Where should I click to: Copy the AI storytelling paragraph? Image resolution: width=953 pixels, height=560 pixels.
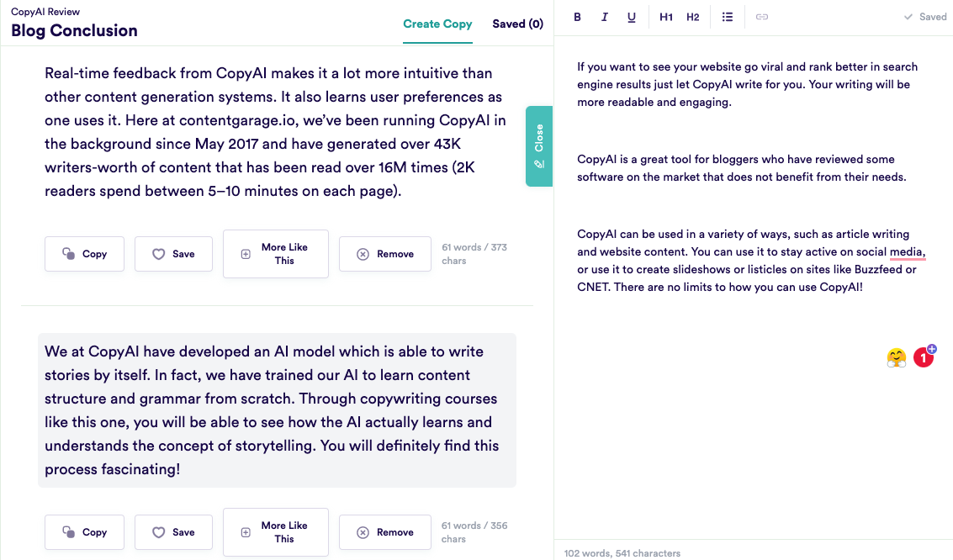85,532
